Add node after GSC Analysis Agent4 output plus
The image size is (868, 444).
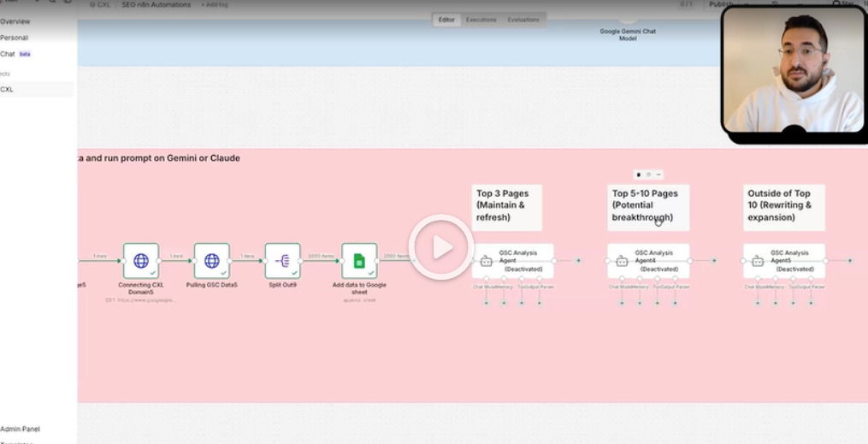713,260
